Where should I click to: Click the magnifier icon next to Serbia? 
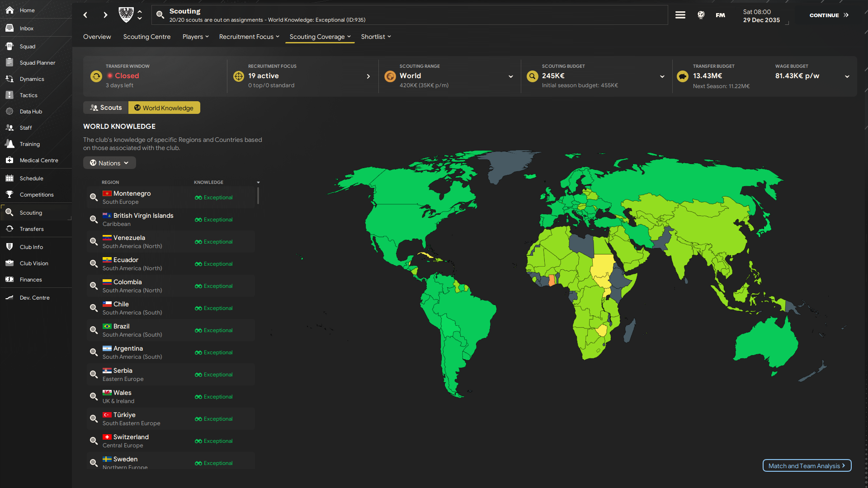[x=94, y=374]
